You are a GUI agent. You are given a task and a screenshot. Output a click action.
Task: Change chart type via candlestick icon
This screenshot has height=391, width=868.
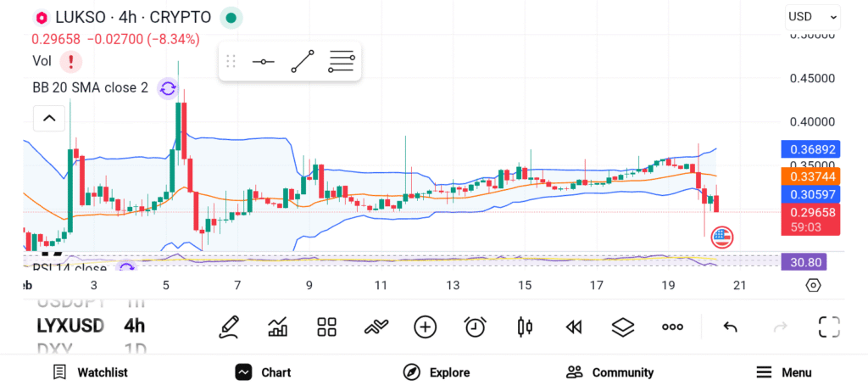(x=525, y=327)
